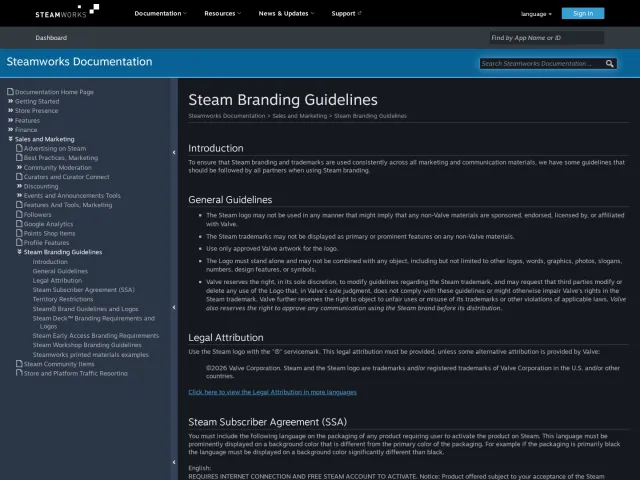Open Documentation Home Page in sidebar
The width and height of the screenshot is (640, 480).
[x=54, y=92]
